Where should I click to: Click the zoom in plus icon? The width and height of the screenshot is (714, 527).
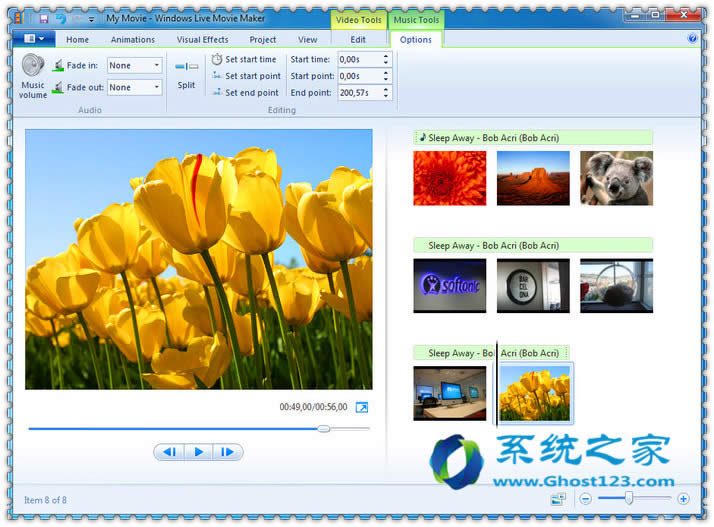click(684, 498)
